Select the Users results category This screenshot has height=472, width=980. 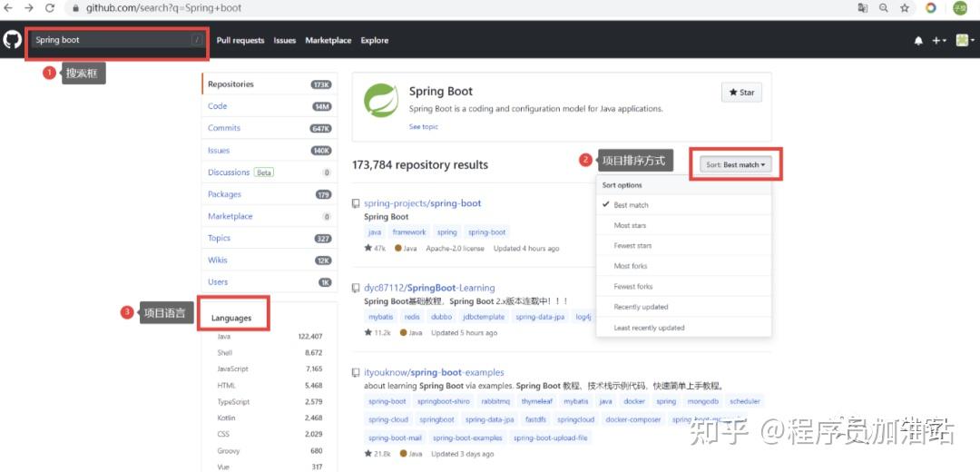(269, 282)
